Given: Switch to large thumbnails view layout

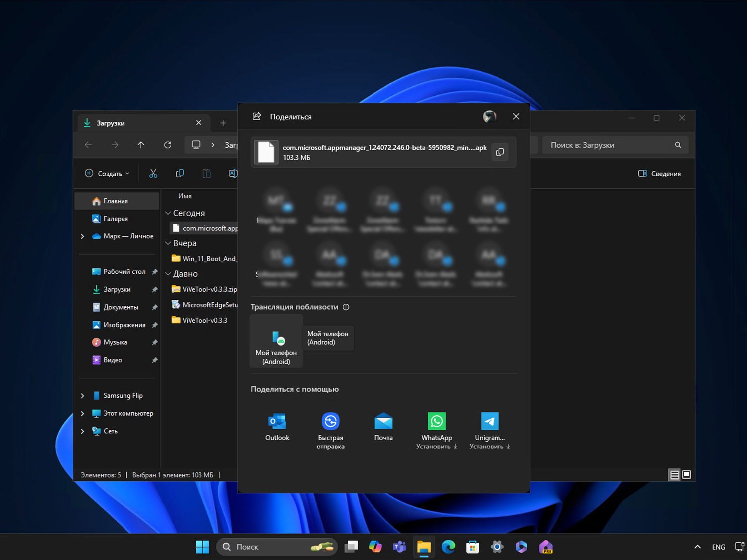Looking at the screenshot, I should (x=687, y=475).
